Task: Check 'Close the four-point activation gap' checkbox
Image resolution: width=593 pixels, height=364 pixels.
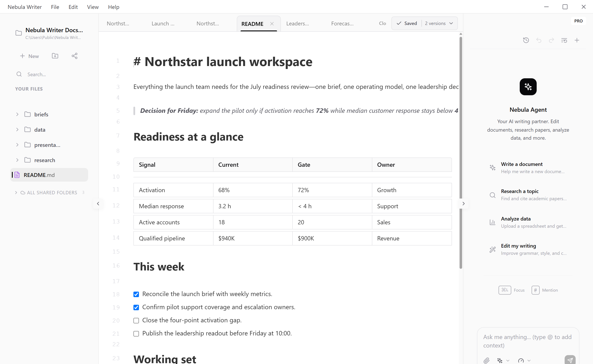Action: [136, 320]
